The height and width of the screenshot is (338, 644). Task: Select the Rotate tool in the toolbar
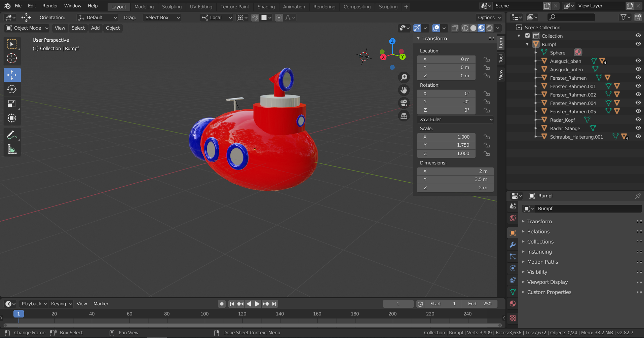[x=12, y=89]
